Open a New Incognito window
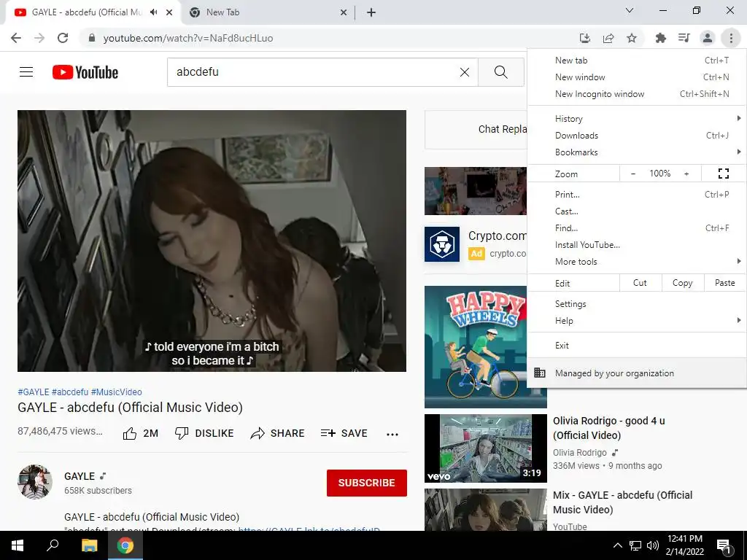 tap(637, 94)
